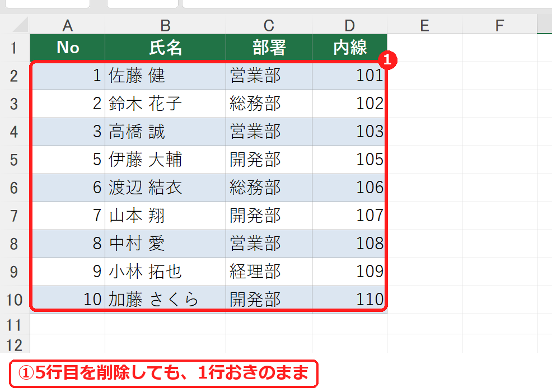
Task: Select row 4 header
Action: point(14,132)
